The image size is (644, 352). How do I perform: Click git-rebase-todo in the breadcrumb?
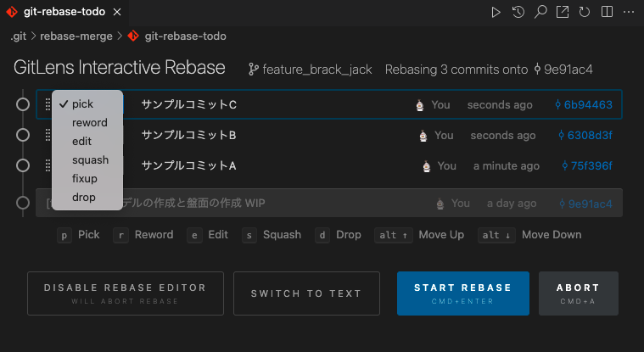click(x=185, y=36)
